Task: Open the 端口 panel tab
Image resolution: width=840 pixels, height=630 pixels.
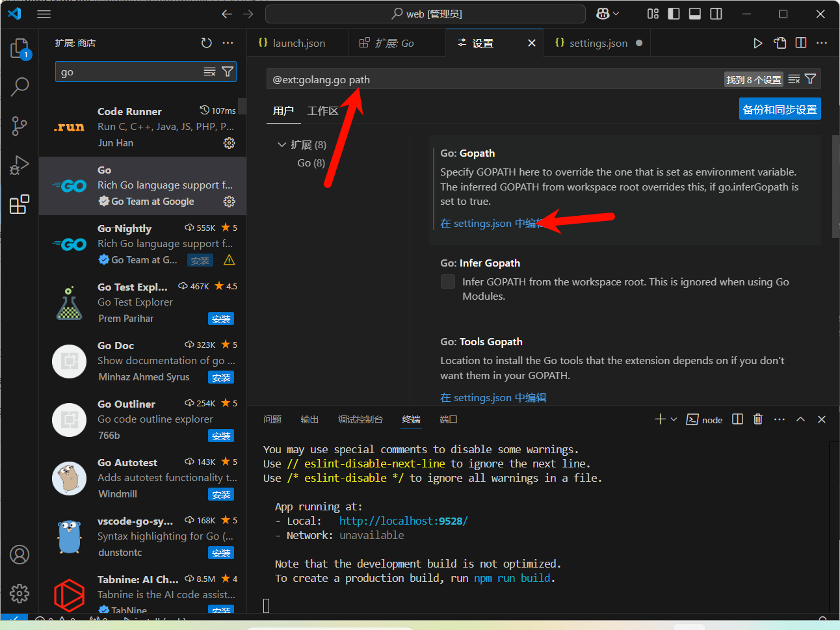Action: tap(449, 419)
